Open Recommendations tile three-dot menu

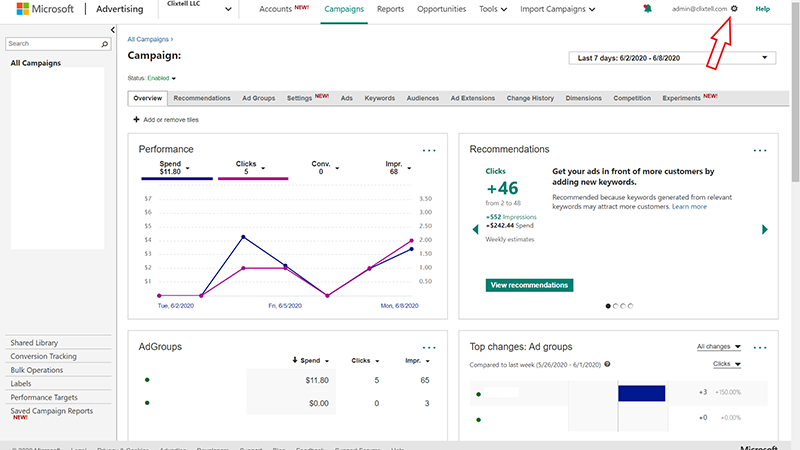[x=760, y=150]
